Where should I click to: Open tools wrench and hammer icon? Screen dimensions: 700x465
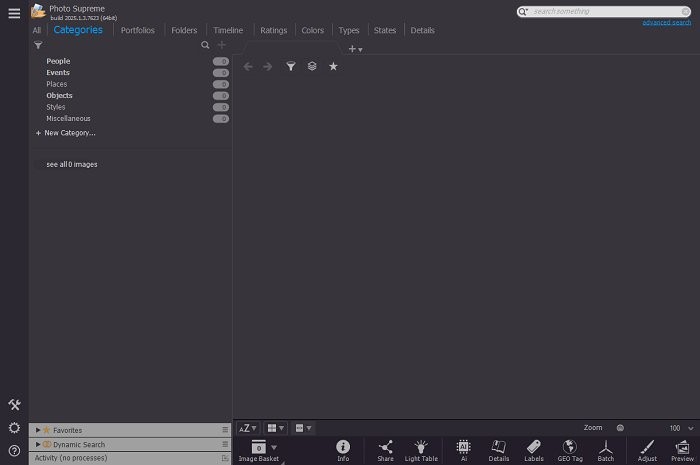pyautogui.click(x=14, y=404)
